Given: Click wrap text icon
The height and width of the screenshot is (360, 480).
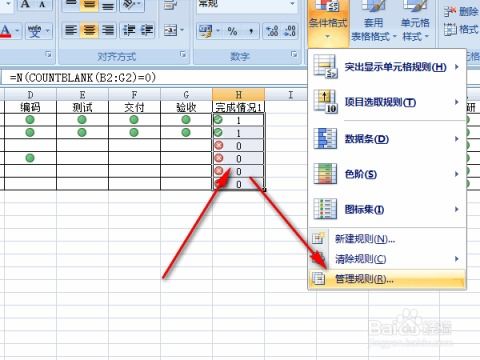Looking at the screenshot, I should [170, 5].
